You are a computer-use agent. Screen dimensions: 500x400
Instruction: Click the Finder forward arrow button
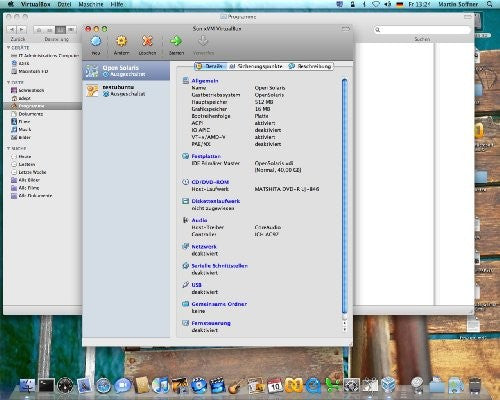(21, 30)
